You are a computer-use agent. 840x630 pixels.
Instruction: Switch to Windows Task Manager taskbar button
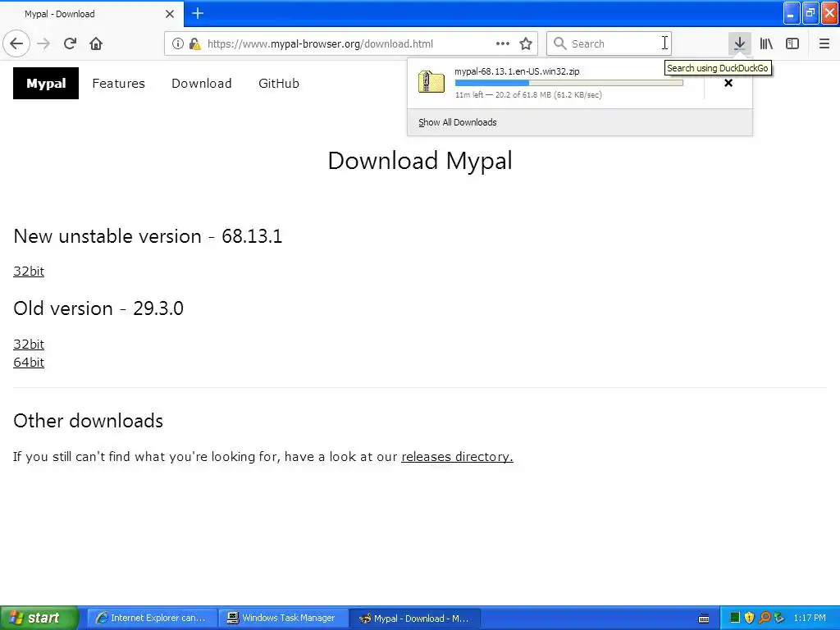point(283,618)
